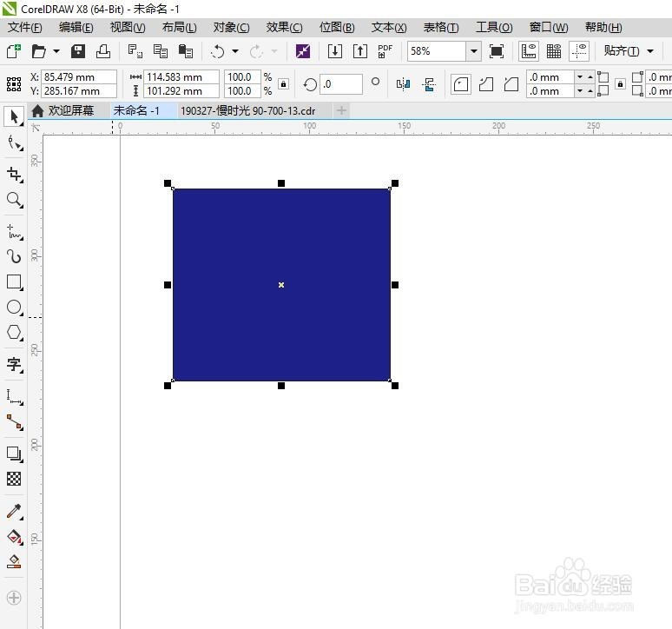Open the 文件(F) menu

point(25,28)
